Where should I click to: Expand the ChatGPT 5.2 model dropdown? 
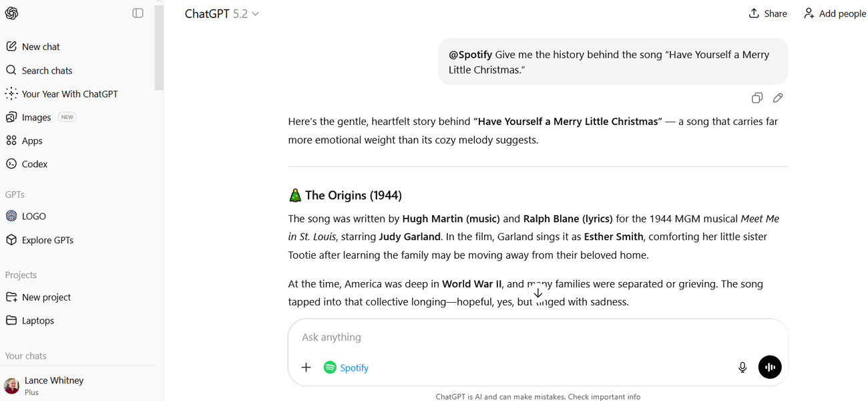[x=222, y=13]
